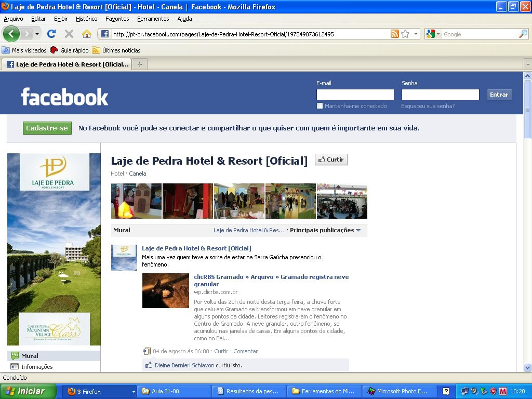Click the Informações icon in sidebar

[x=14, y=366]
